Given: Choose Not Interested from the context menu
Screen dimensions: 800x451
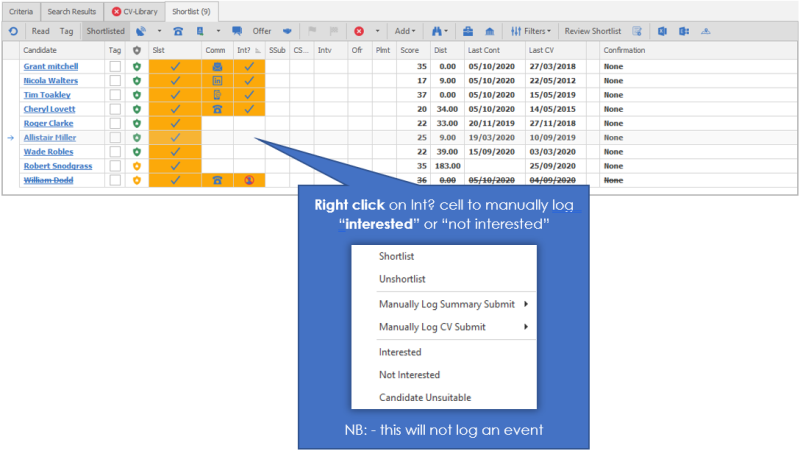Looking at the screenshot, I should tap(409, 375).
